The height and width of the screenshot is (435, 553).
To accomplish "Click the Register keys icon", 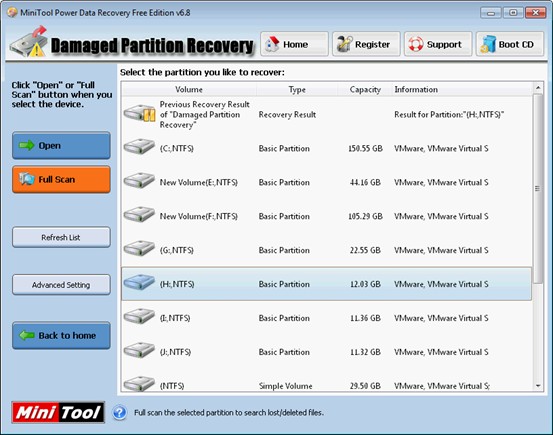I will pos(345,44).
